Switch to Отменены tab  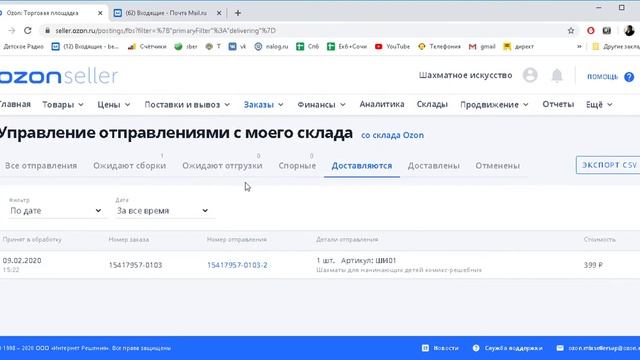tap(497, 166)
